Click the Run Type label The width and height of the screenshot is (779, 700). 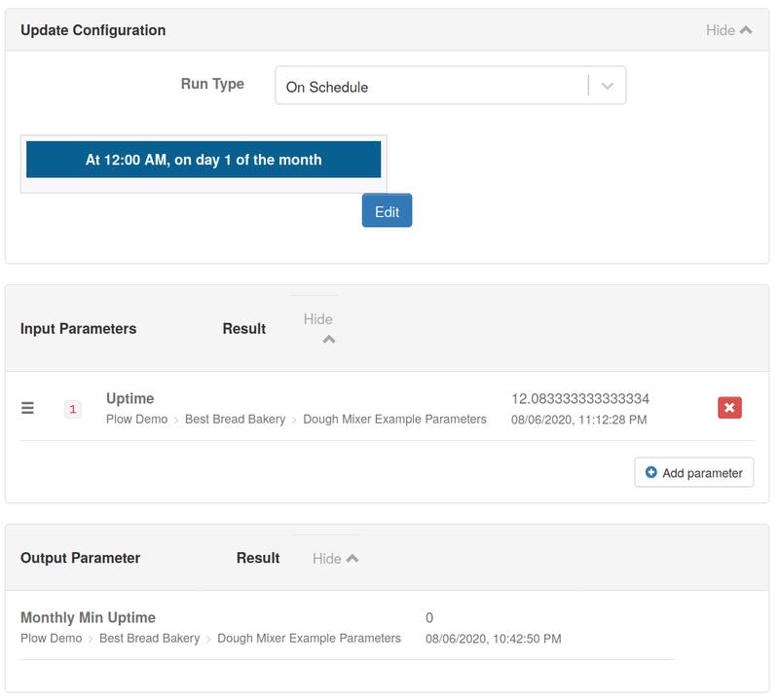pos(212,84)
